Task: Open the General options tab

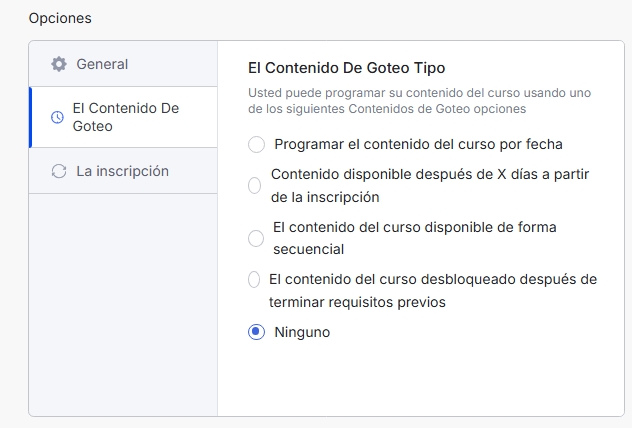Action: (123, 64)
